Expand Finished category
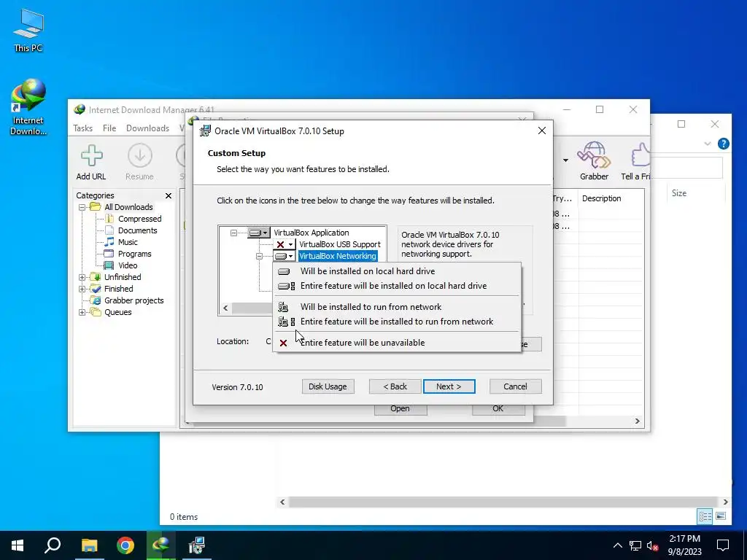747x560 pixels. click(x=82, y=289)
